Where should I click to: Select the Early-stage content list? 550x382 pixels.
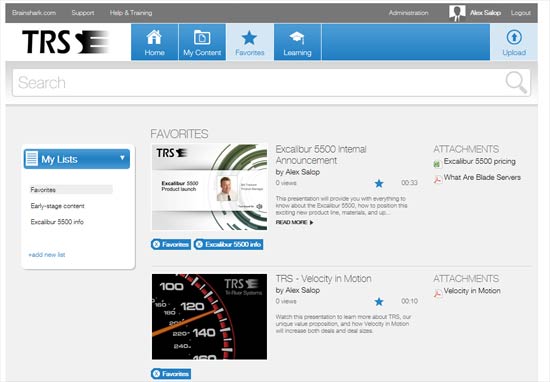tap(58, 206)
